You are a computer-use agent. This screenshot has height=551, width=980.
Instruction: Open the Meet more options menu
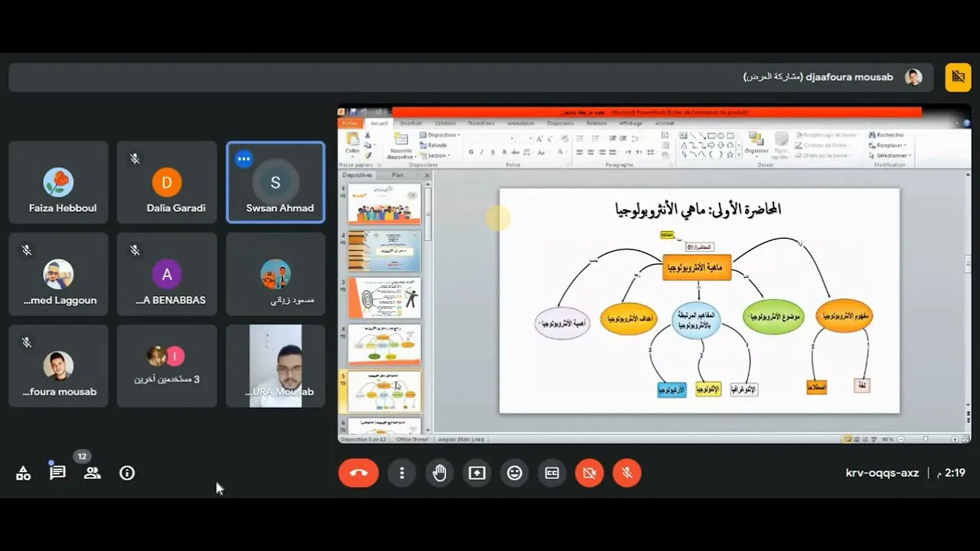[x=401, y=473]
